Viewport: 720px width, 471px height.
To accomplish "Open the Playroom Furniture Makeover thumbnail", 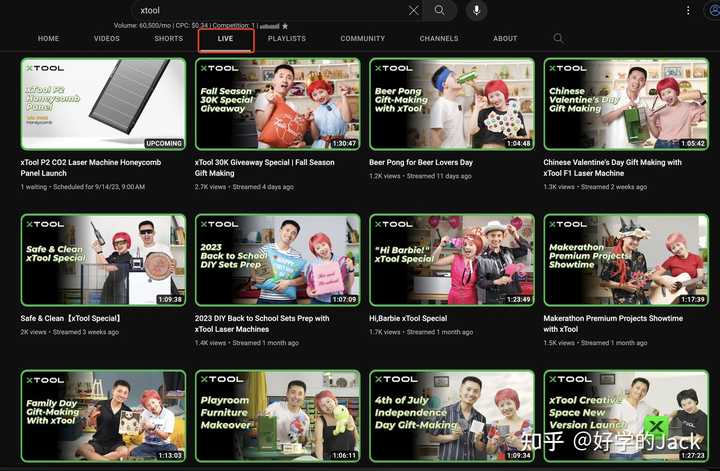I will (x=277, y=416).
